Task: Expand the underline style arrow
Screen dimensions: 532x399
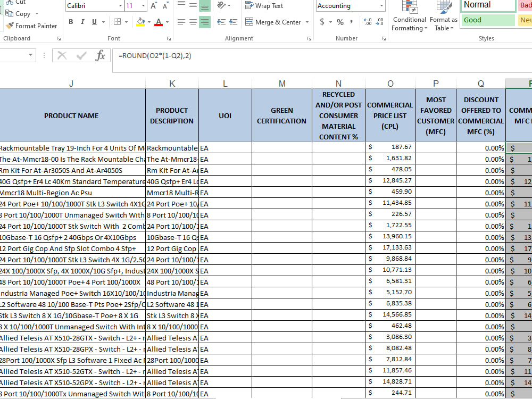Action: point(103,22)
